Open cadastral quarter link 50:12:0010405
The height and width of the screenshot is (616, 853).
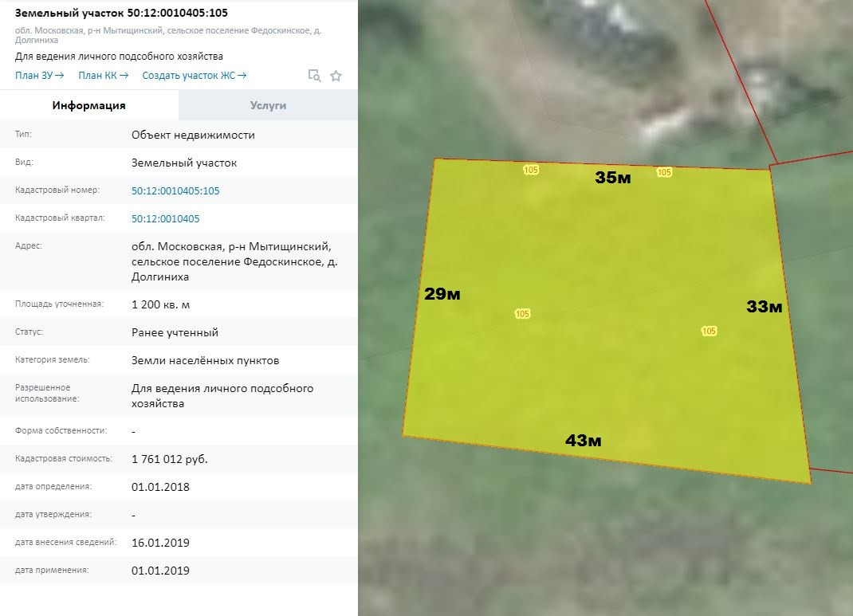click(165, 218)
